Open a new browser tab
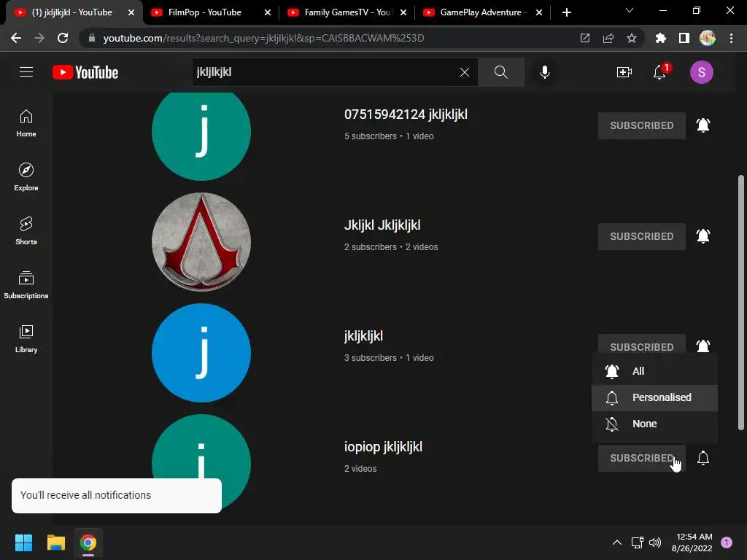747x560 pixels. tap(566, 12)
